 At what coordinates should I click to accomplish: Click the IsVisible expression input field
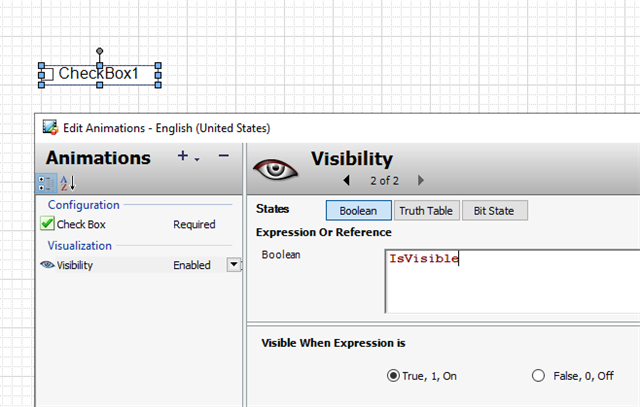[512, 281]
